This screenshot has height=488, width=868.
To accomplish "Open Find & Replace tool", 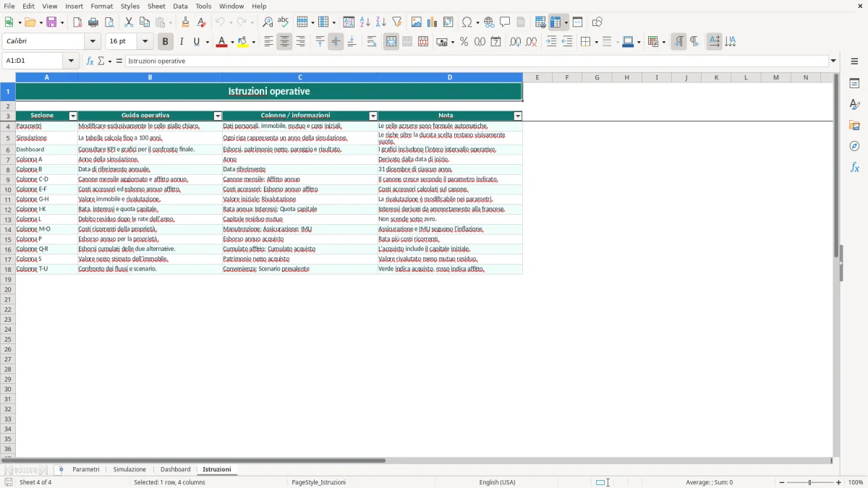I will click(268, 22).
